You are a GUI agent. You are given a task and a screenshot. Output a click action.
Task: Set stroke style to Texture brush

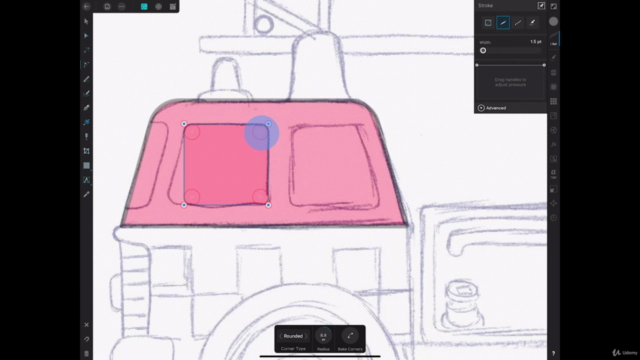[x=532, y=23]
